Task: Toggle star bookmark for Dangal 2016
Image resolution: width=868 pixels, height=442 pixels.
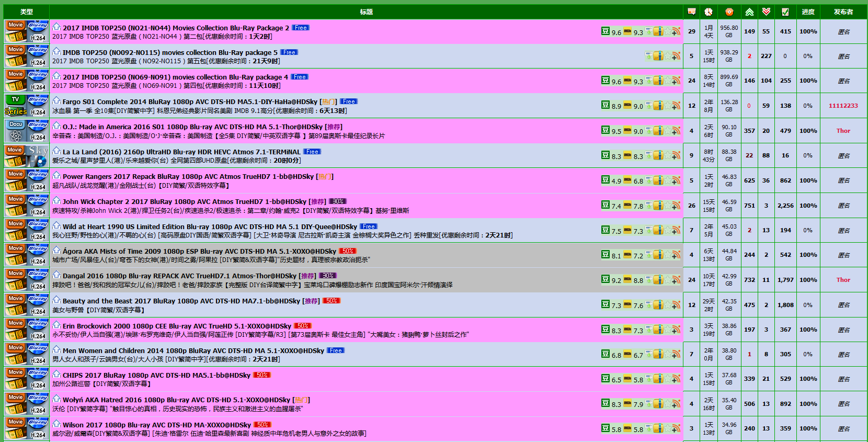Action: [x=668, y=279]
